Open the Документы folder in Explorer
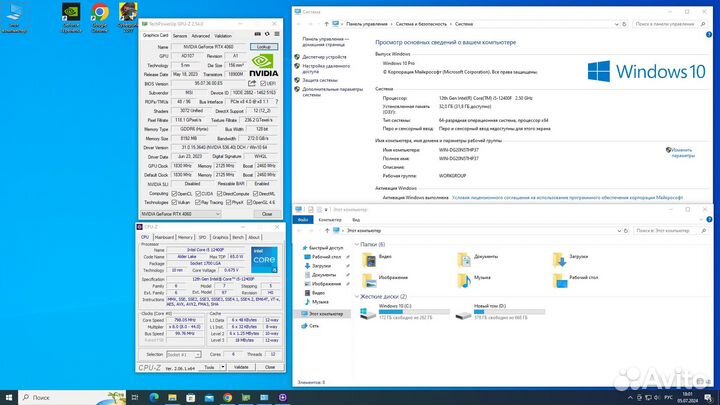Viewport: 720px width, 405px height. (x=478, y=259)
